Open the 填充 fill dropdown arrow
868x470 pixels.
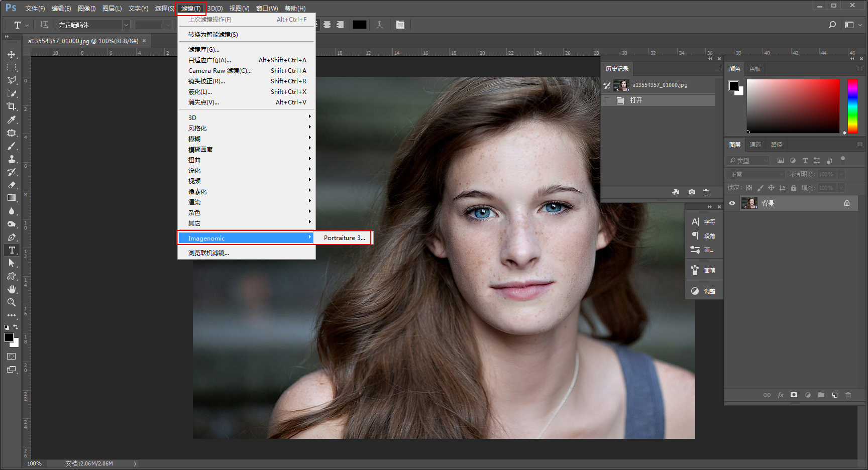click(x=840, y=188)
